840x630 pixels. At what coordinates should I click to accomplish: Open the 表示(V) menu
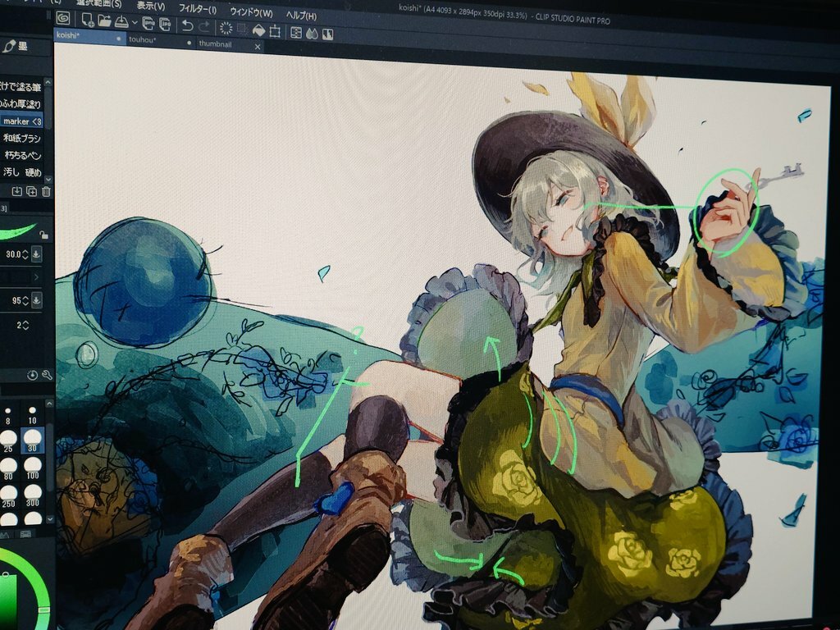pos(151,6)
